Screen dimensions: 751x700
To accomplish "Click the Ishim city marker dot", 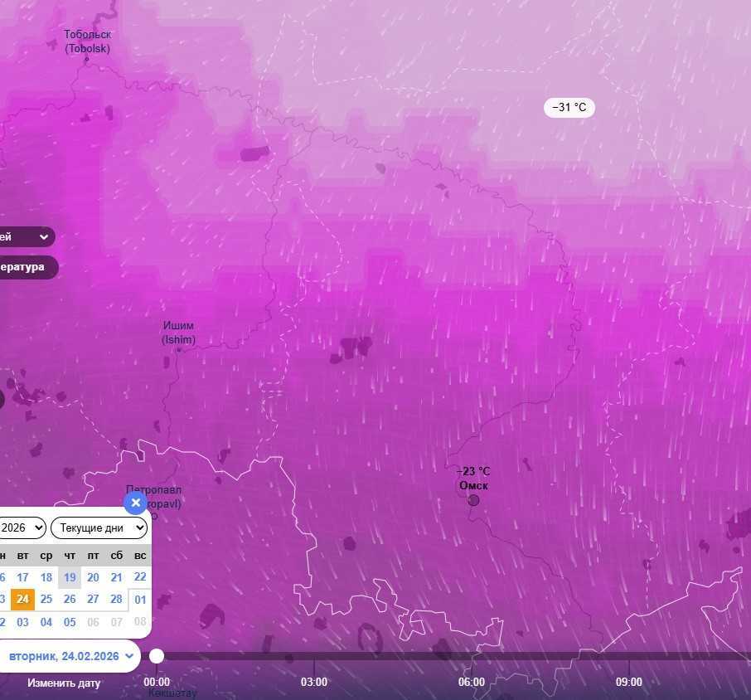I will [x=178, y=350].
